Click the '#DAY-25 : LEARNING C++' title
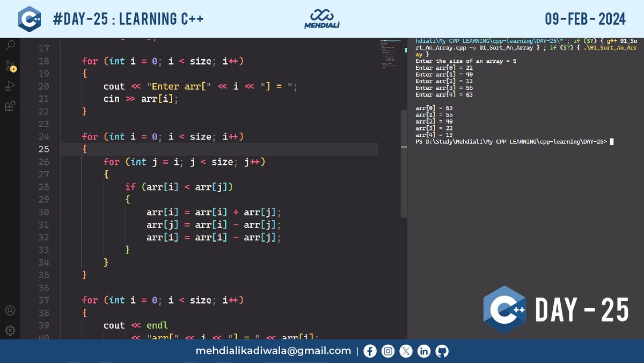The height and width of the screenshot is (363, 644). pos(128,19)
